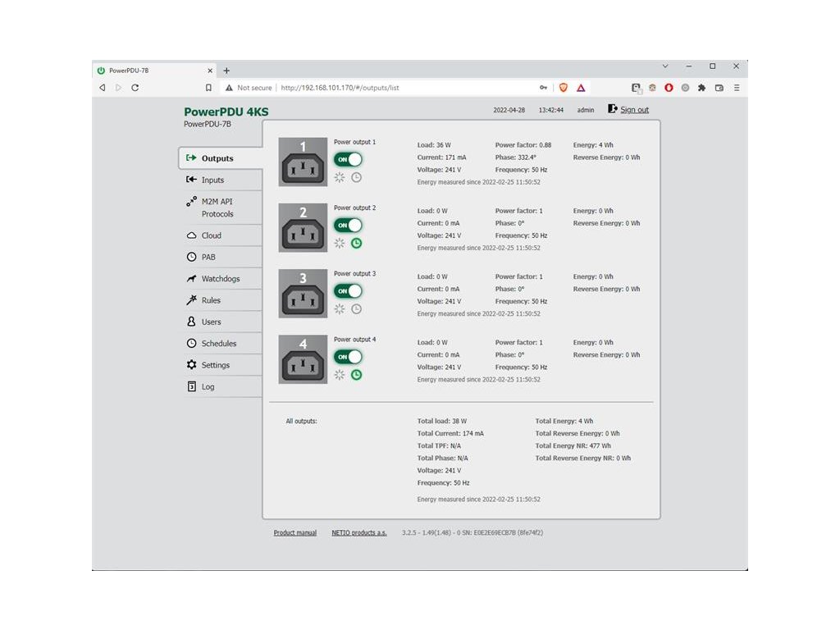Open the Users section
Image resolution: width=840 pixels, height=630 pixels.
(221, 322)
